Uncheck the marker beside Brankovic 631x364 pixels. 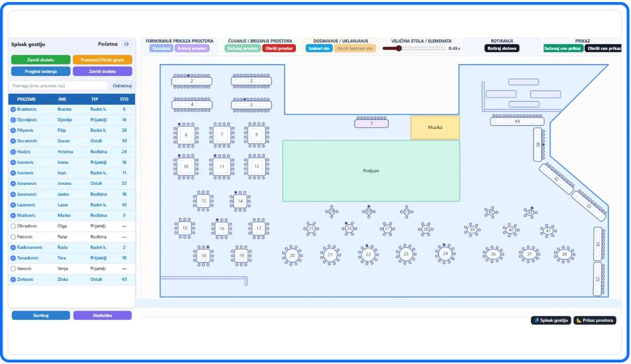(x=13, y=109)
